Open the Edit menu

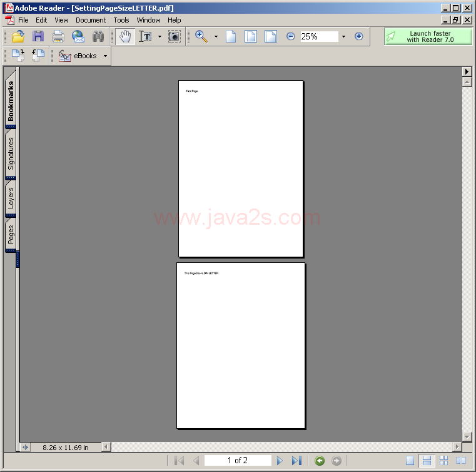(41, 20)
